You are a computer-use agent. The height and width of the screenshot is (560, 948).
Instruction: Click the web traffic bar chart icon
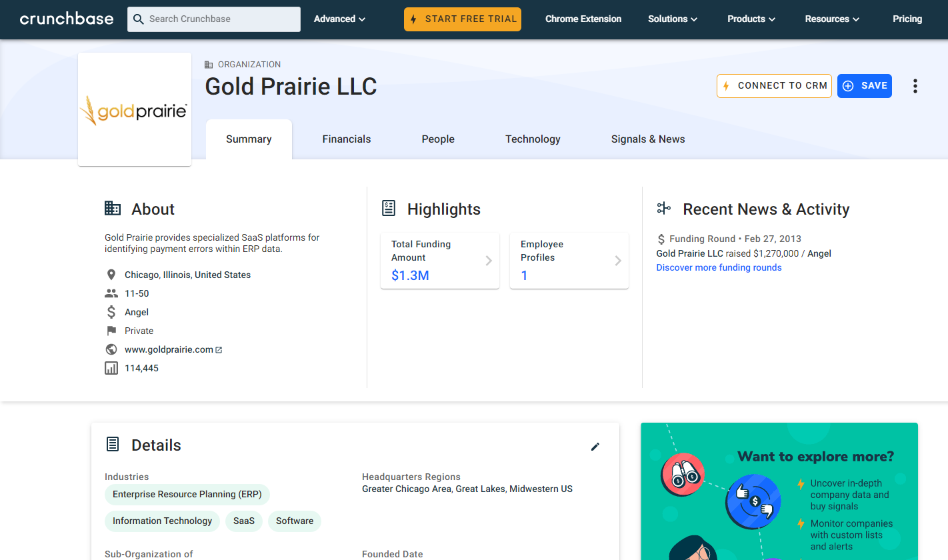[x=111, y=367]
